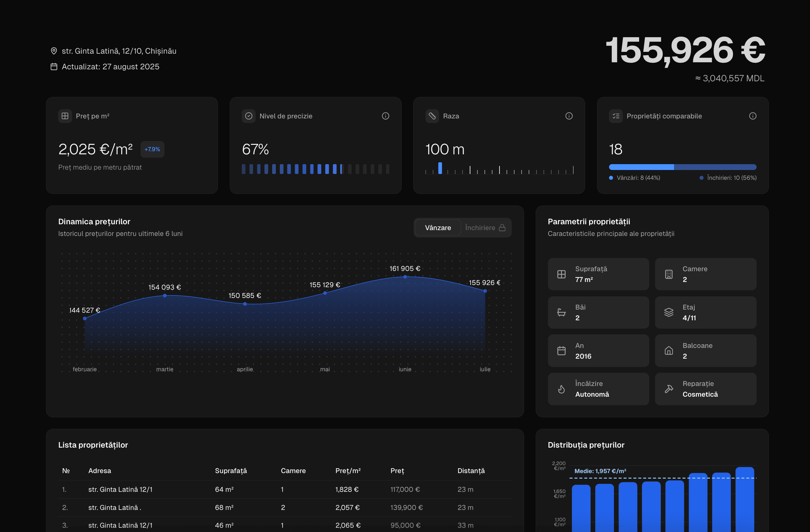This screenshot has height=532, width=810.
Task: Click the Distanță column header
Action: [x=471, y=471]
